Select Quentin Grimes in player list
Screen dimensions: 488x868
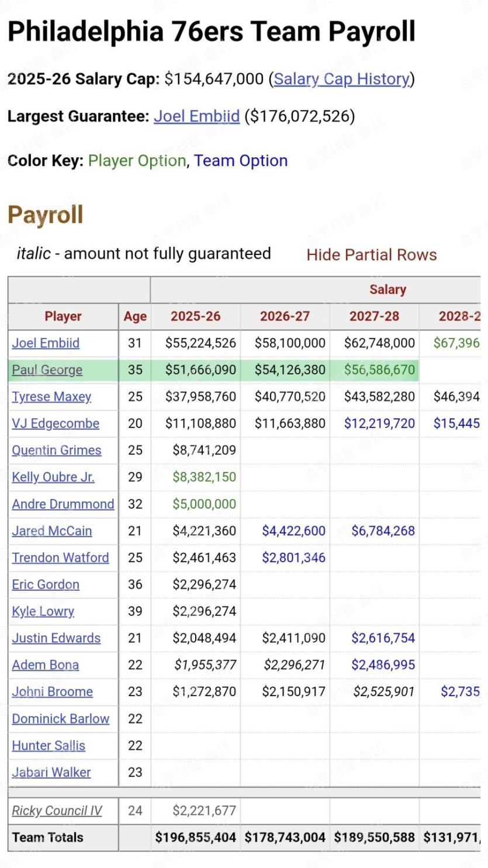(x=56, y=450)
